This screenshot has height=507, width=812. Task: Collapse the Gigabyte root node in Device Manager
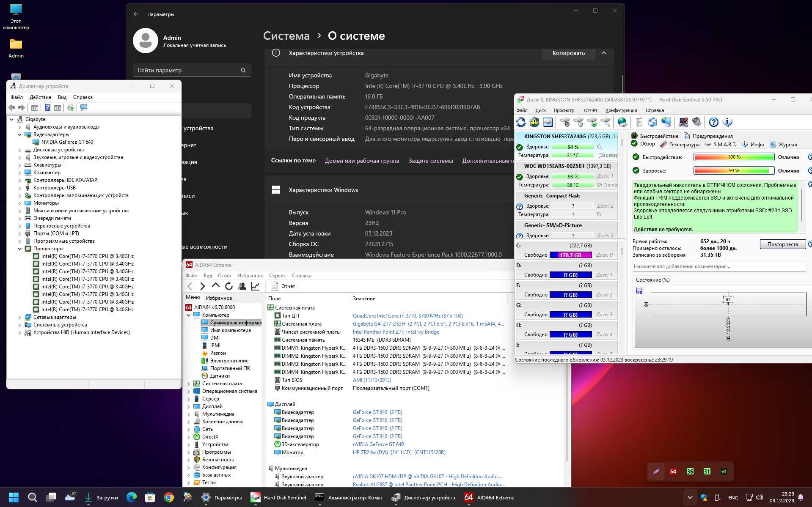click(12, 119)
